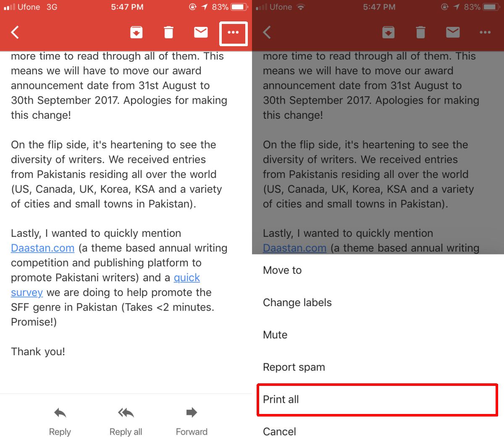
Task: Tap the Forward arrow icon
Action: [191, 414]
